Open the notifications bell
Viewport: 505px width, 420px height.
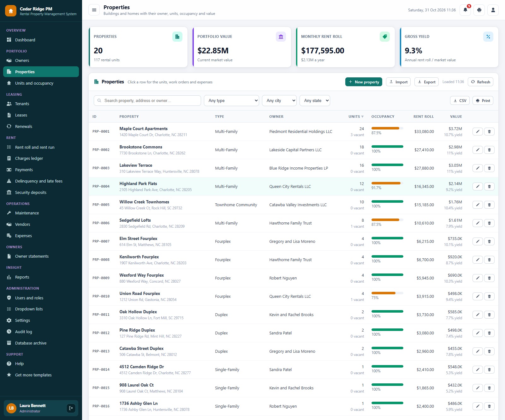pos(465,10)
